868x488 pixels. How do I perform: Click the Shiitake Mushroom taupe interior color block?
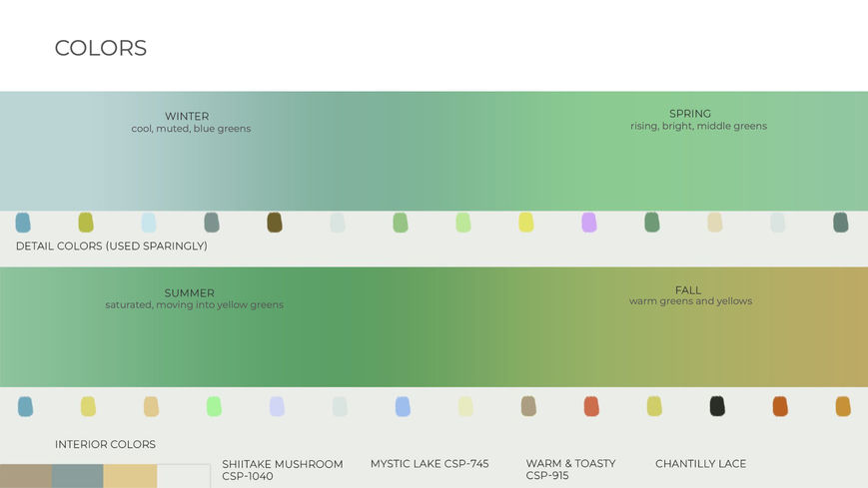pos(26,476)
